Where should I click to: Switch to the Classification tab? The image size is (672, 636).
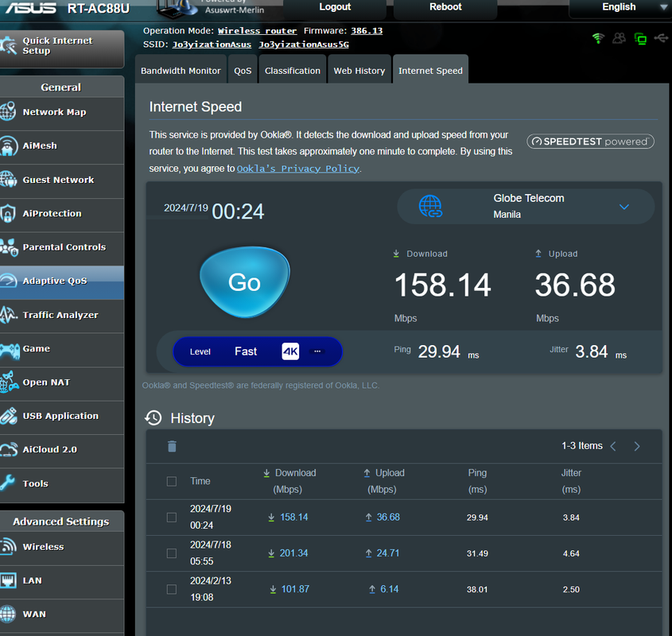tap(293, 70)
